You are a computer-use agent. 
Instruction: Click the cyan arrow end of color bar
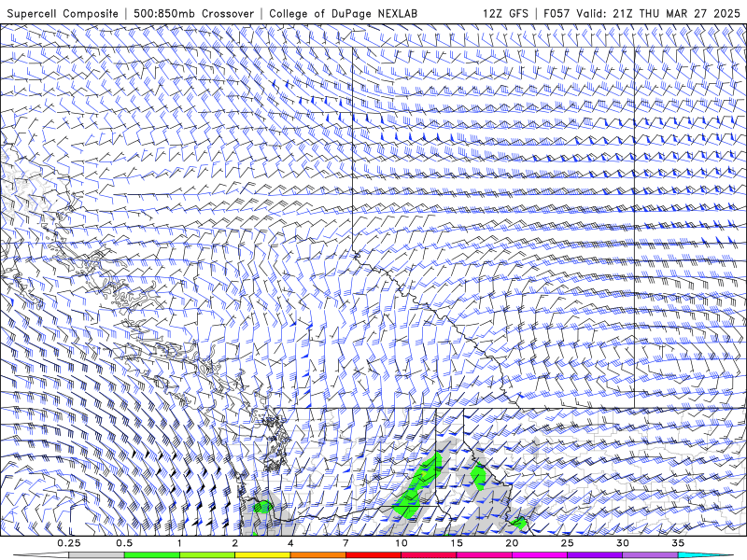(x=705, y=555)
